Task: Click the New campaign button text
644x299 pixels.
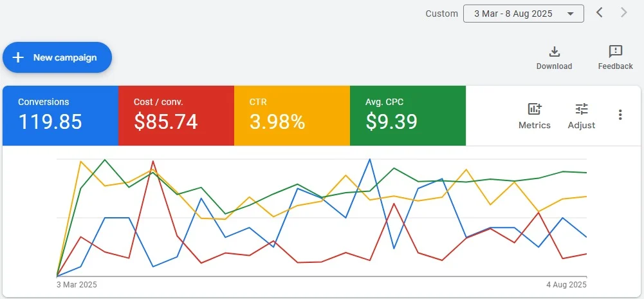Action: [x=65, y=57]
